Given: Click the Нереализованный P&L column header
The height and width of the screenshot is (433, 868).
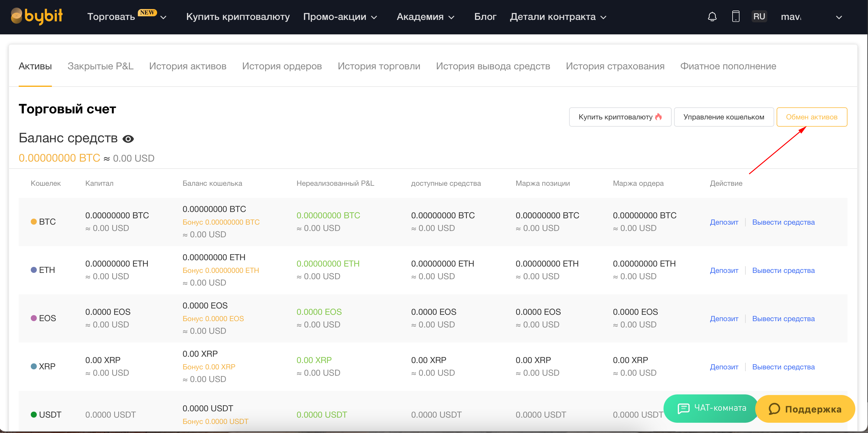Looking at the screenshot, I should [x=335, y=183].
